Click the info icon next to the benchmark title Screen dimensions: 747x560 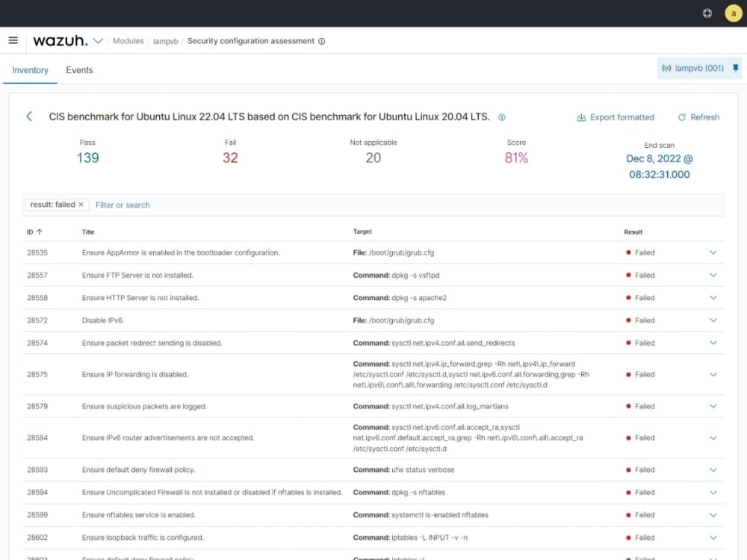(x=501, y=117)
